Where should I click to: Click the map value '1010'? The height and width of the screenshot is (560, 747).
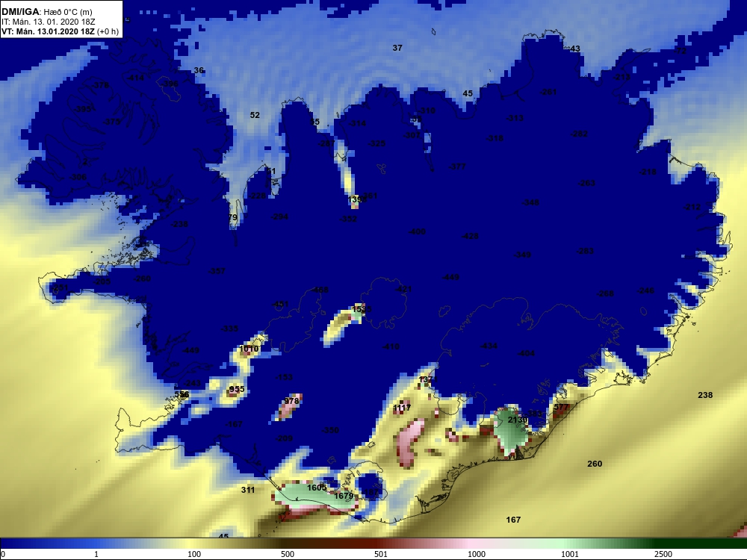click(x=249, y=349)
